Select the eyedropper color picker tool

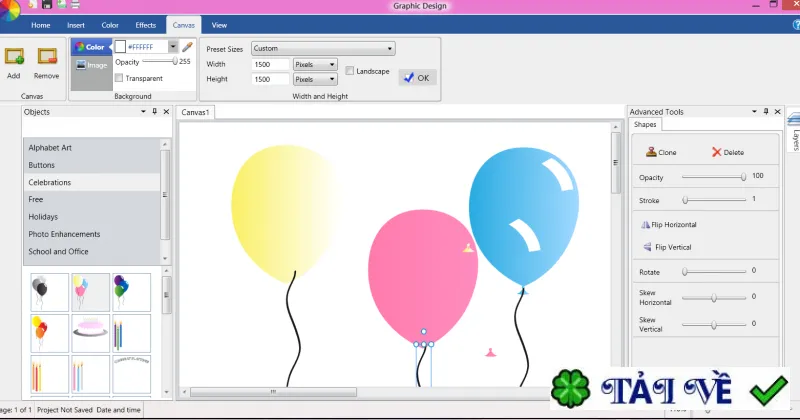pos(187,46)
